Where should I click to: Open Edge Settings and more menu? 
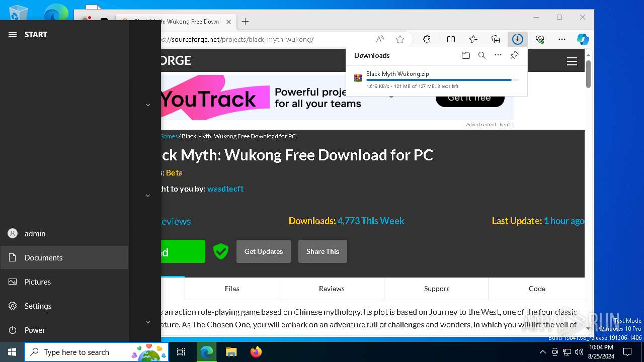pos(562,39)
